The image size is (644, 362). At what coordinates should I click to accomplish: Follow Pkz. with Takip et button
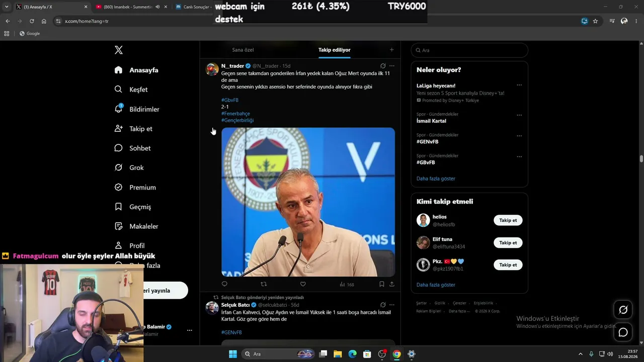[508, 265]
